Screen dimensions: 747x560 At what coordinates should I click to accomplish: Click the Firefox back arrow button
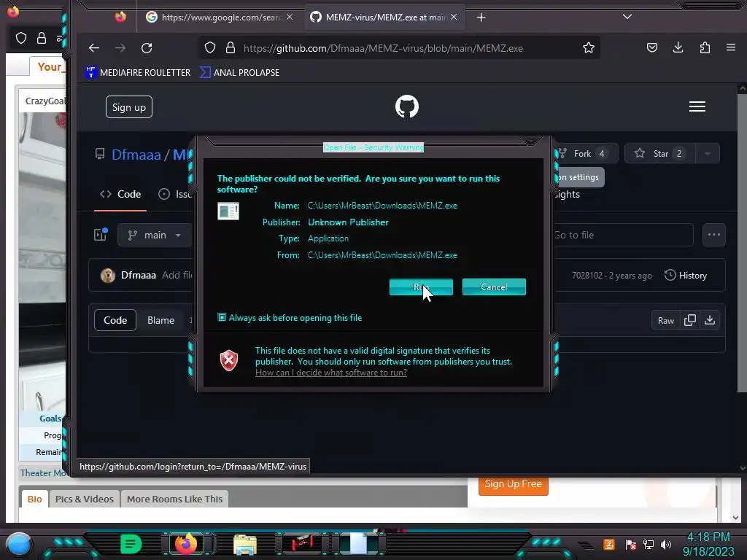(x=94, y=48)
